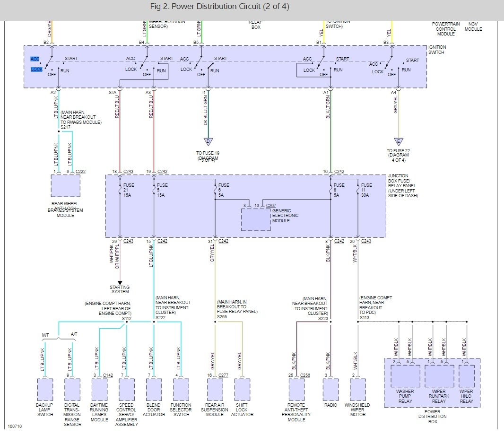Click the C267 connector label
The image size is (504, 436).
271,205
